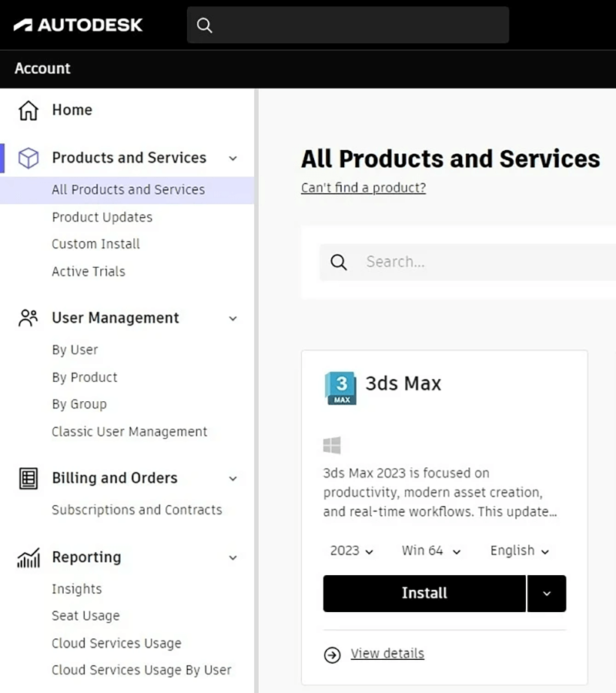Open Cloud Services Usage report

click(116, 644)
